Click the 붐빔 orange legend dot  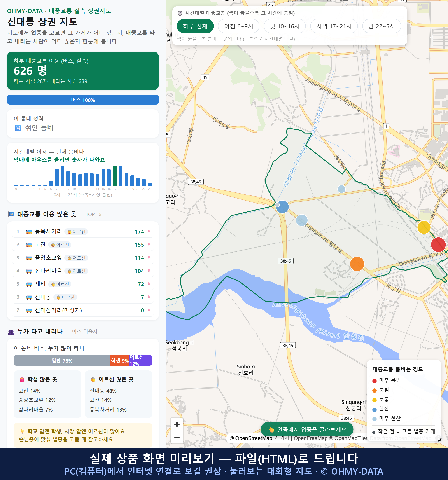click(374, 390)
